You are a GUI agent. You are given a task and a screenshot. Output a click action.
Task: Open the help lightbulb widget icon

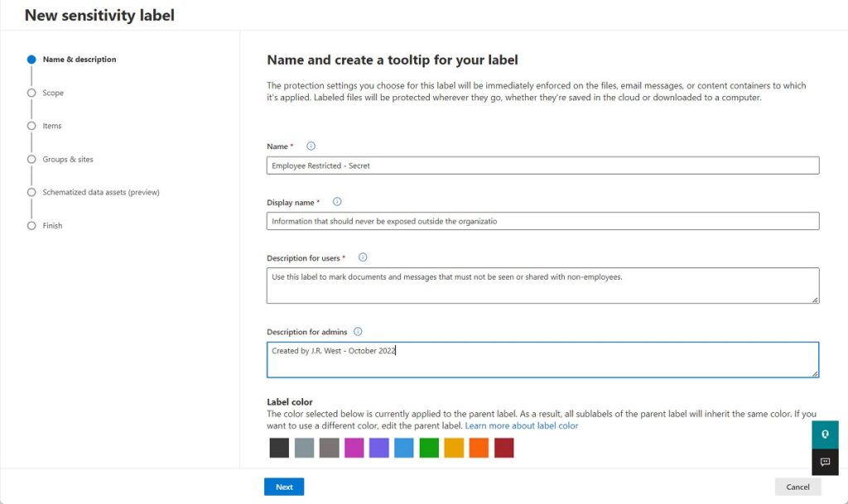825,434
